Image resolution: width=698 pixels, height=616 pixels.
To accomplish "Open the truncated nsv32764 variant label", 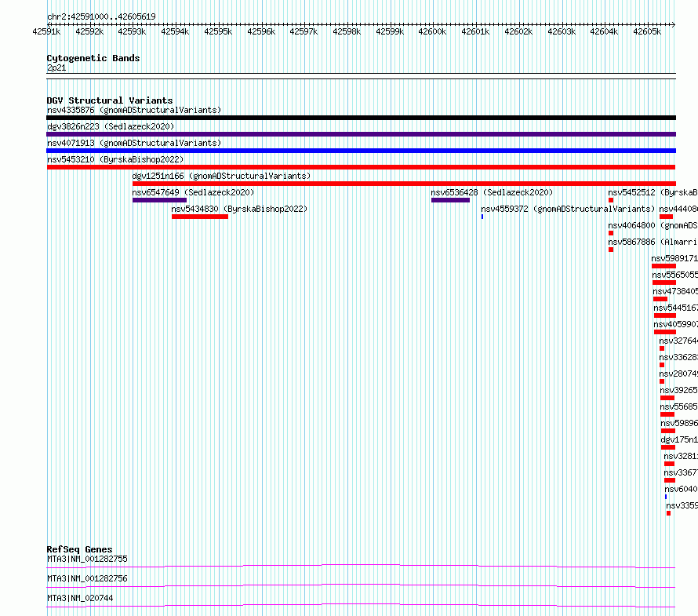I will [x=678, y=341].
